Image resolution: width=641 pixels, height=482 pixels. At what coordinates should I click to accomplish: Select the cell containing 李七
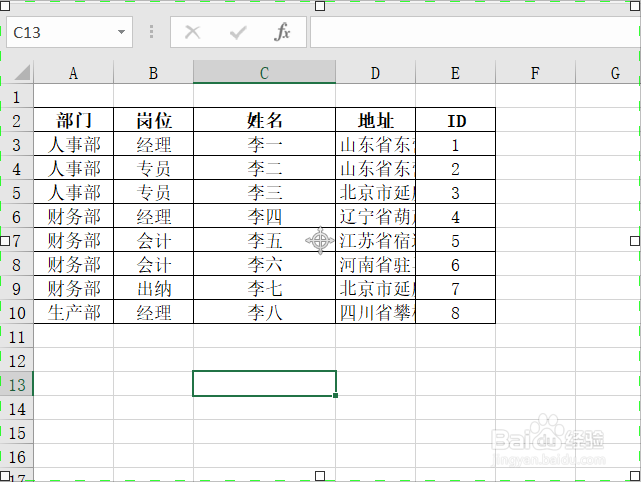coord(264,289)
